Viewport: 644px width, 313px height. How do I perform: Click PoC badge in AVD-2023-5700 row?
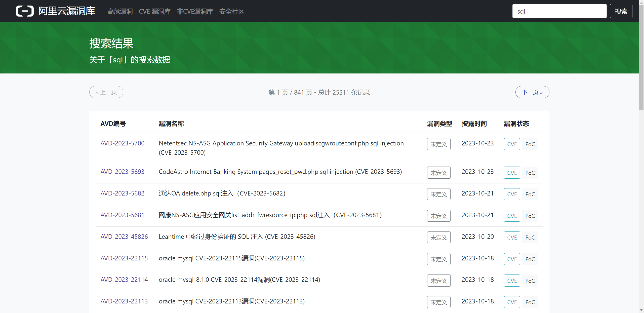pyautogui.click(x=530, y=144)
